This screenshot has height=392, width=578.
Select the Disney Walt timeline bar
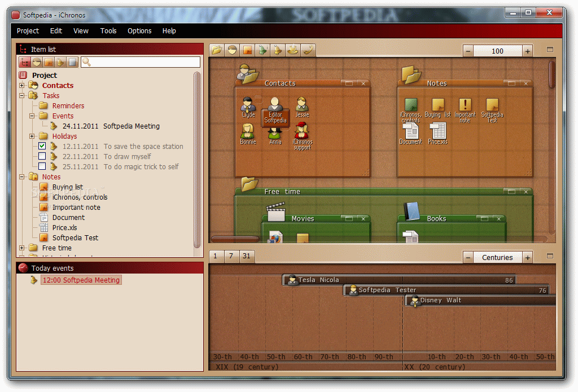pos(480,301)
